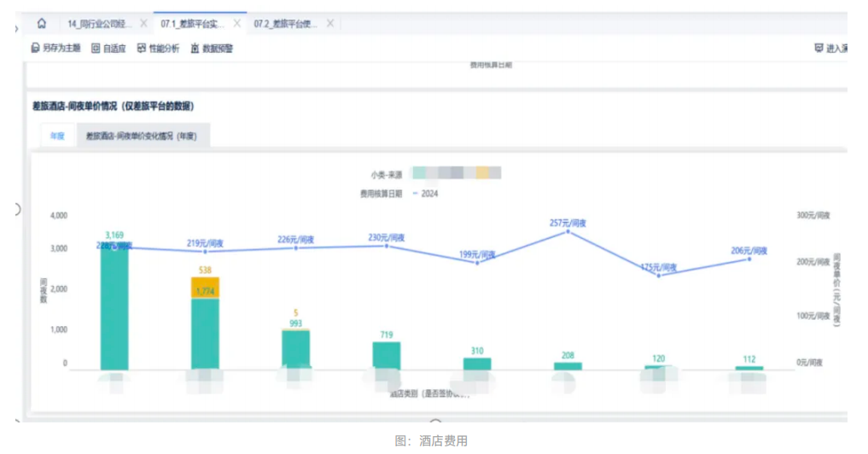Close the 07.1_差旅平台实 tab
This screenshot has height=454, width=868.
tap(237, 23)
